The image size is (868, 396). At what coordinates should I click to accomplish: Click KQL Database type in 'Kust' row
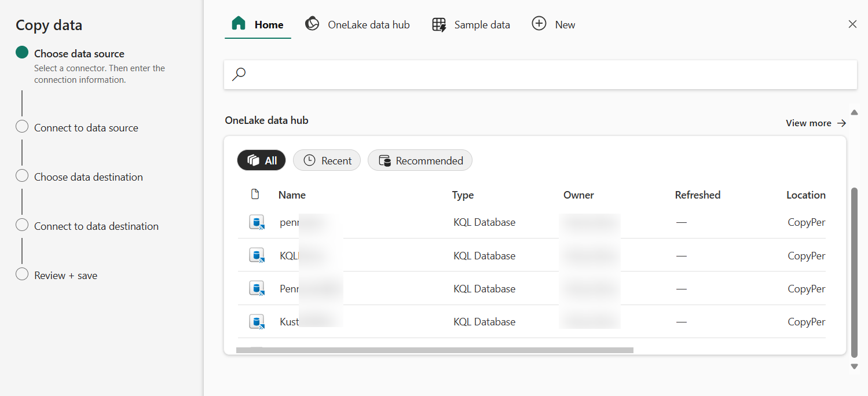pyautogui.click(x=484, y=321)
